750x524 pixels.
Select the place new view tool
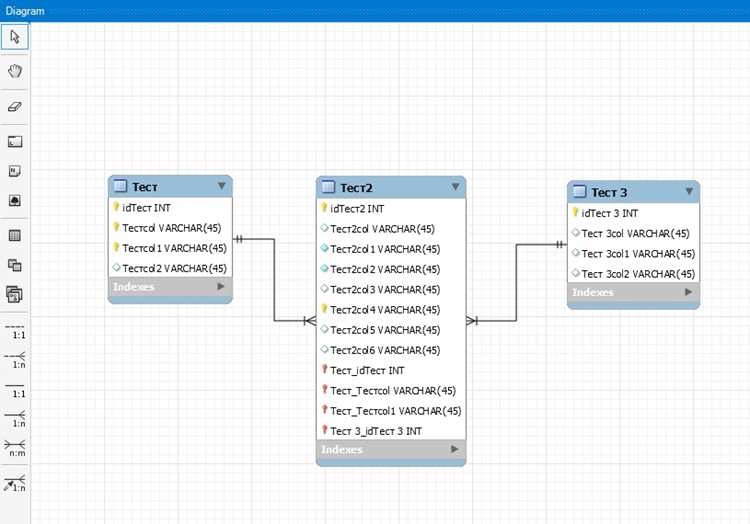pyautogui.click(x=15, y=265)
